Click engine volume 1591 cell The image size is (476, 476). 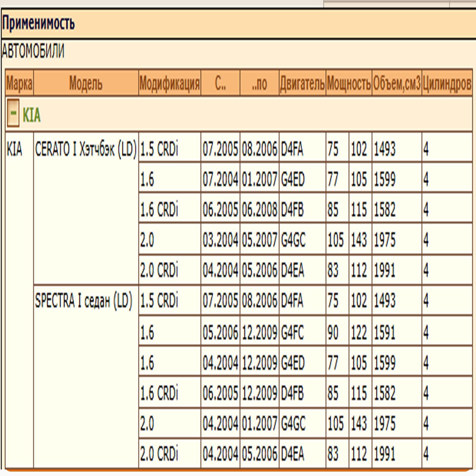click(x=385, y=332)
